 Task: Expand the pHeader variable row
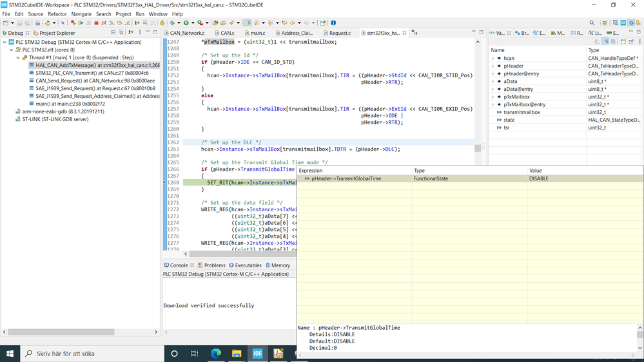[x=493, y=66]
